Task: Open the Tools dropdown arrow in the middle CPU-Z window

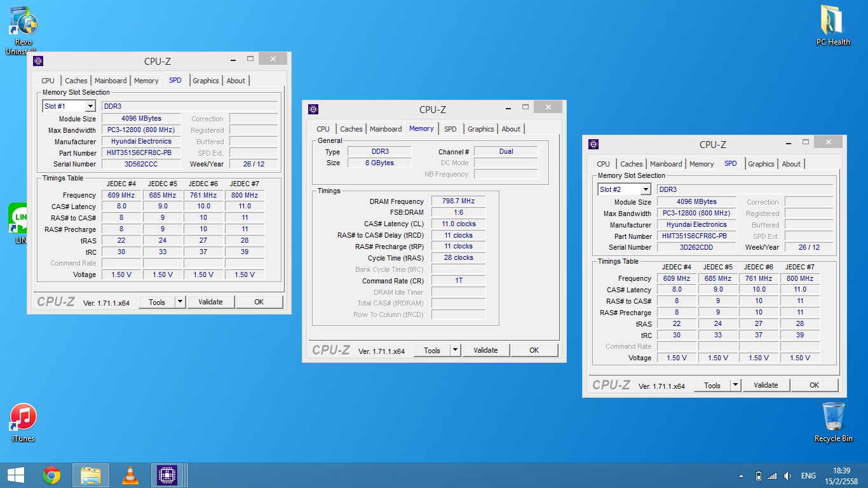Action: 455,350
